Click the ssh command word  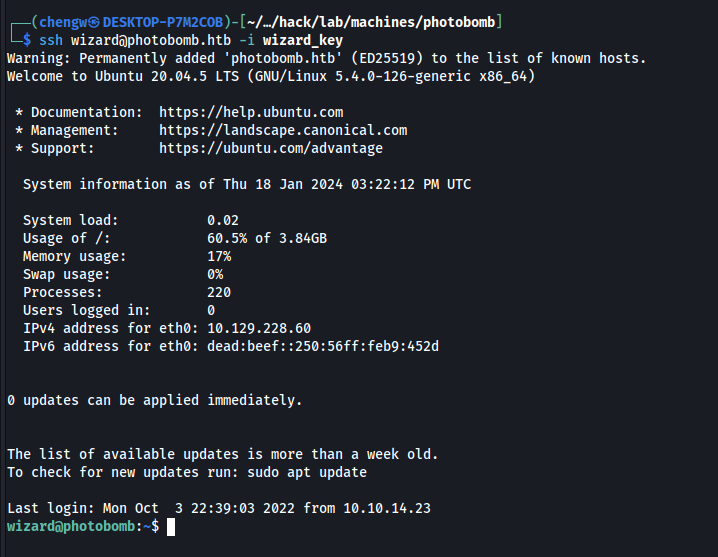click(51, 40)
